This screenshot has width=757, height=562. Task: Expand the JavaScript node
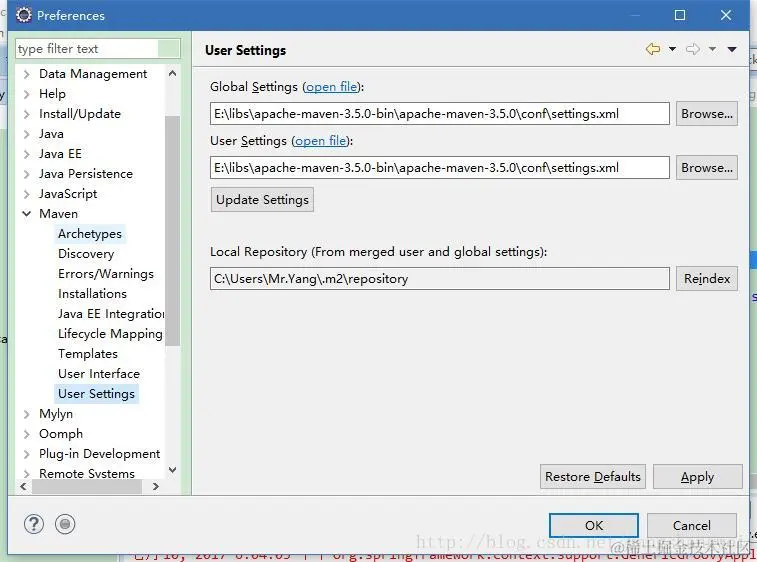27,194
